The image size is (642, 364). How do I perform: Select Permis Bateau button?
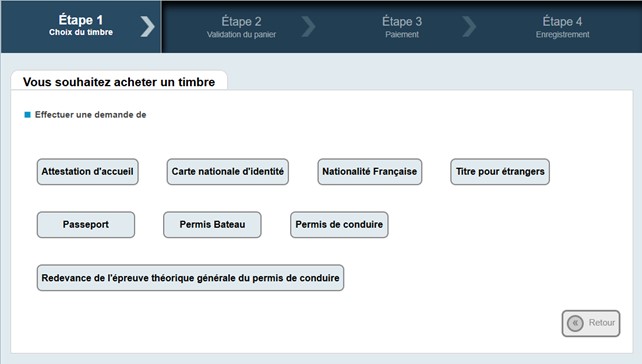(212, 225)
